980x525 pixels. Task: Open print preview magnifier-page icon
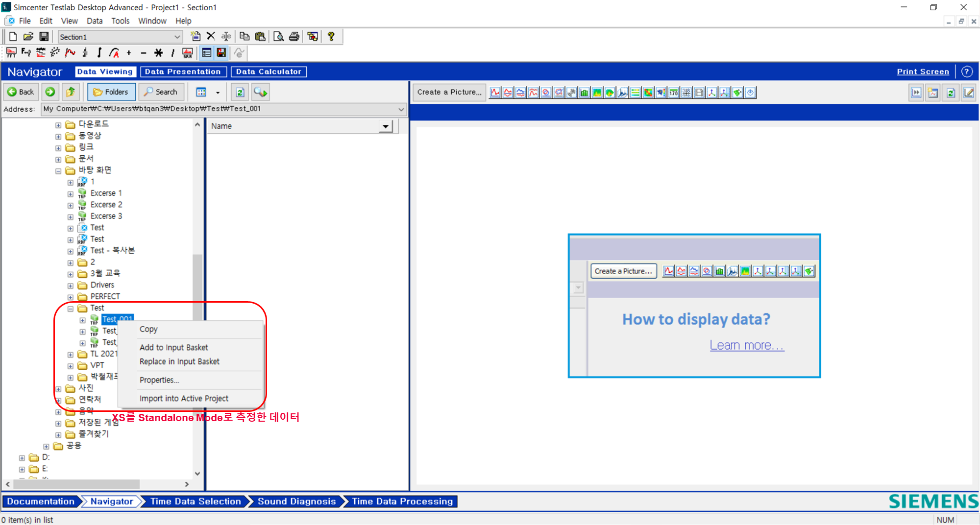[278, 37]
